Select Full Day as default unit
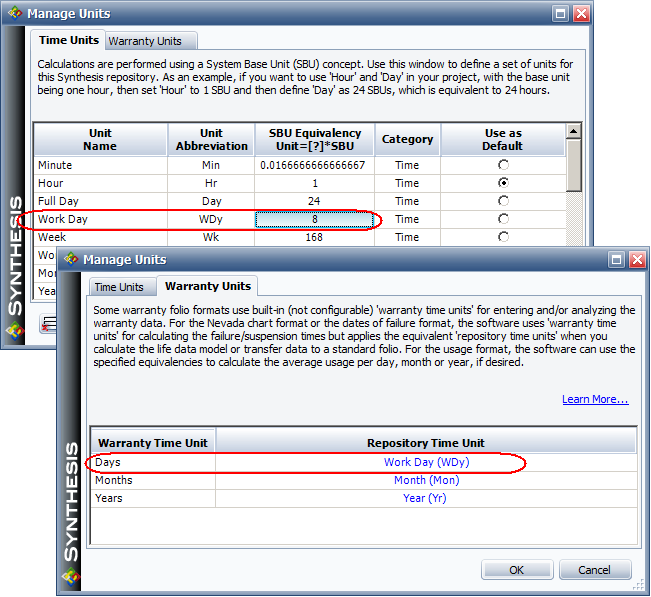This screenshot has width=651, height=597. (502, 201)
